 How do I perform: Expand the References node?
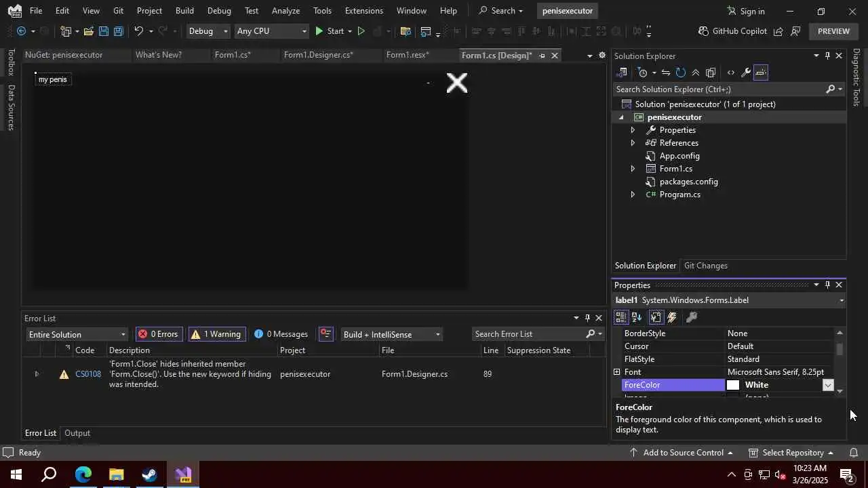(633, 143)
